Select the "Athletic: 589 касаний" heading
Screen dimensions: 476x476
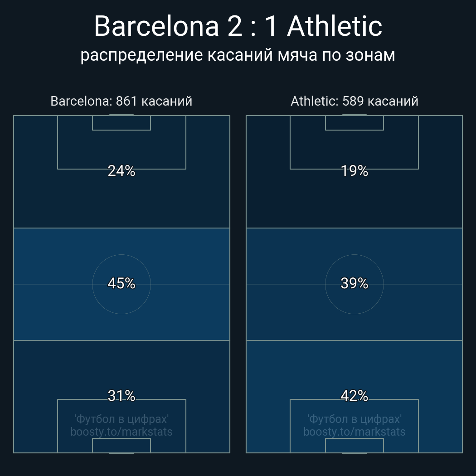click(x=355, y=101)
